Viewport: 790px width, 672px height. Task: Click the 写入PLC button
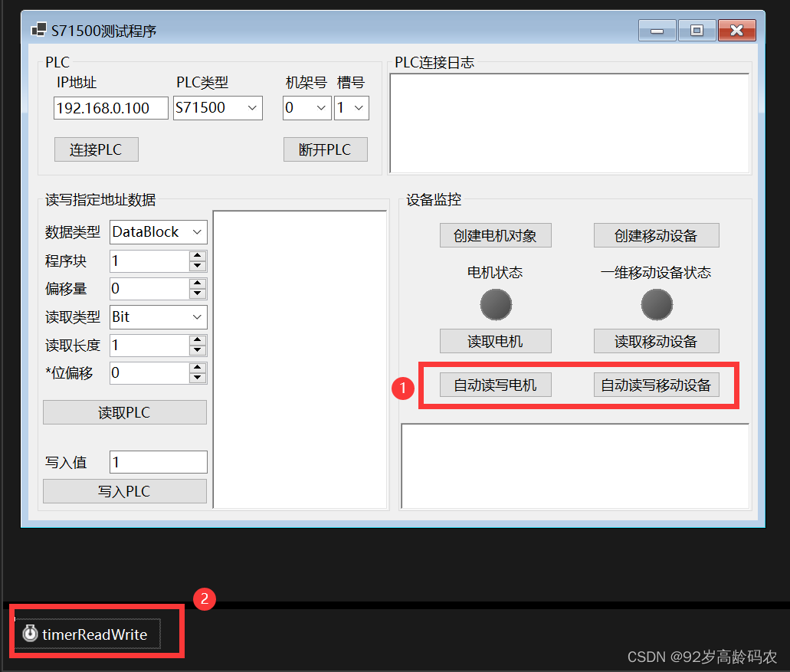click(124, 491)
